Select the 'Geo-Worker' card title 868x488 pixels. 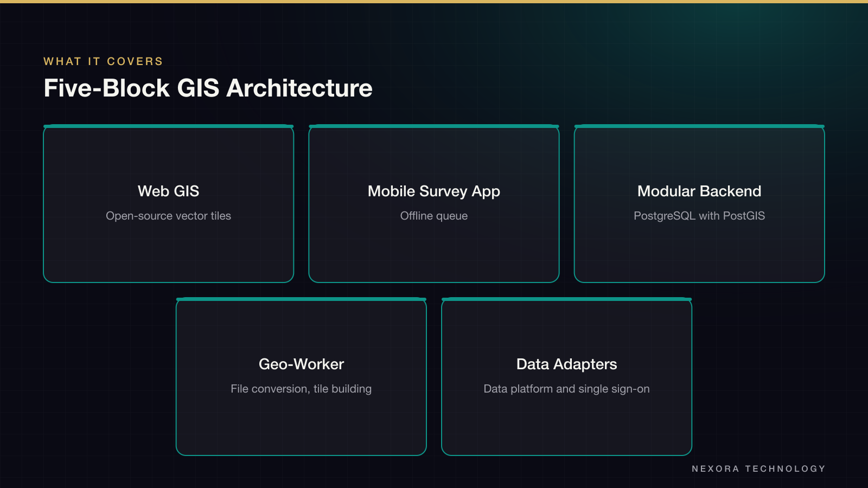pyautogui.click(x=301, y=364)
